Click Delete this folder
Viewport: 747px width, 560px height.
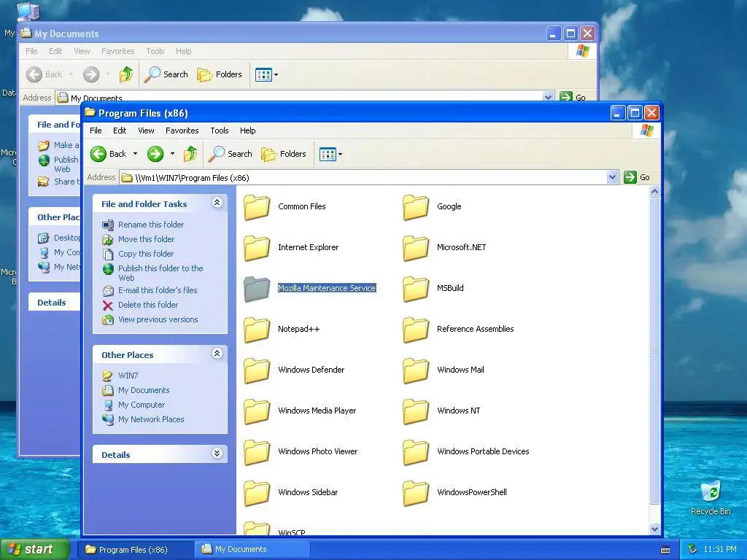(x=148, y=305)
